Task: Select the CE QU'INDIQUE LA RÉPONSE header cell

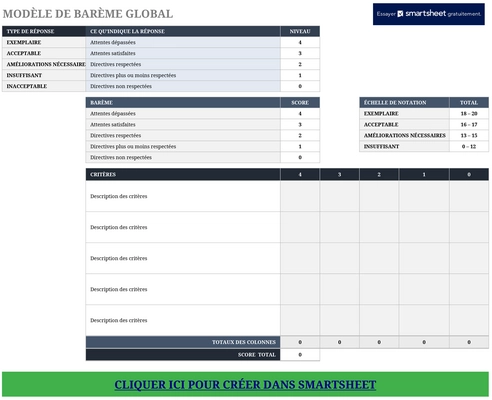Action: click(x=183, y=31)
